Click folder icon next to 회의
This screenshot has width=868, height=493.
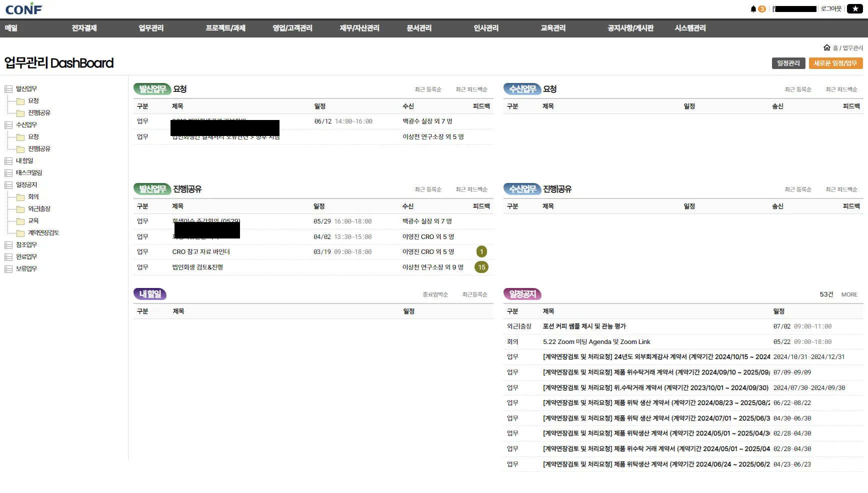click(x=20, y=197)
